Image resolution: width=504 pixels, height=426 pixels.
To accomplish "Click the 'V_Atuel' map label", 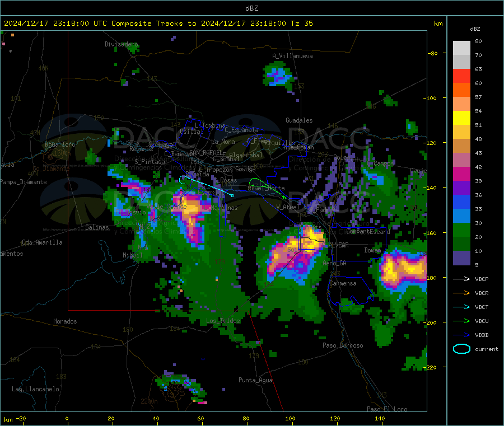I will [x=288, y=207].
